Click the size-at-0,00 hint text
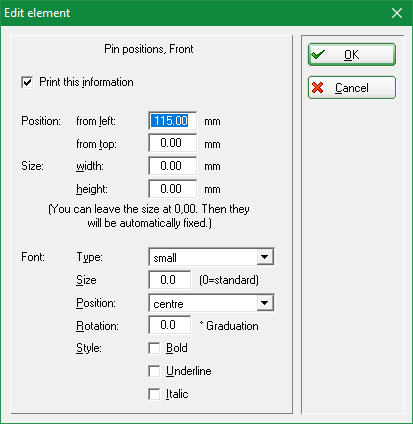The image size is (413, 424). coord(149,216)
